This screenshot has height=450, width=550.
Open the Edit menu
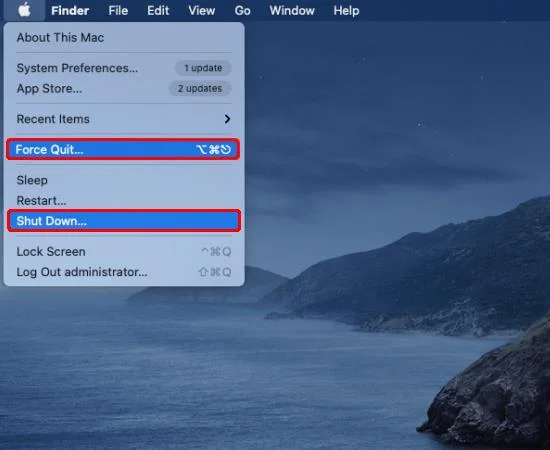click(158, 11)
